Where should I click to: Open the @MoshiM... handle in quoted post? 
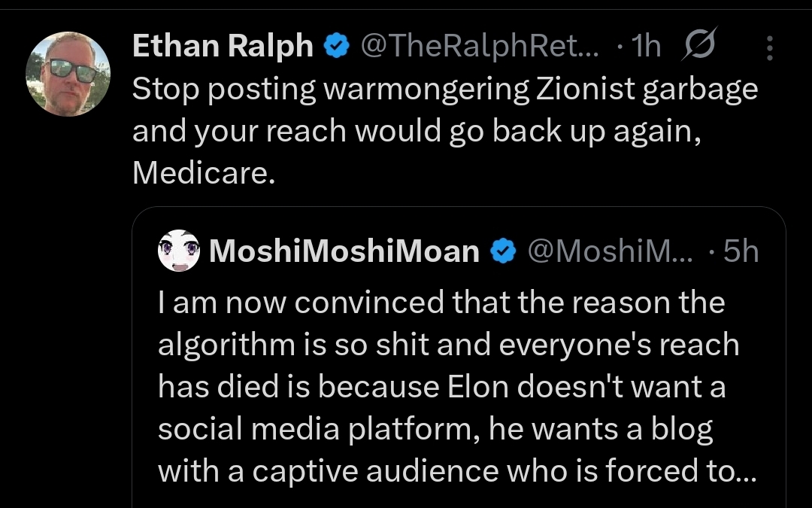610,251
